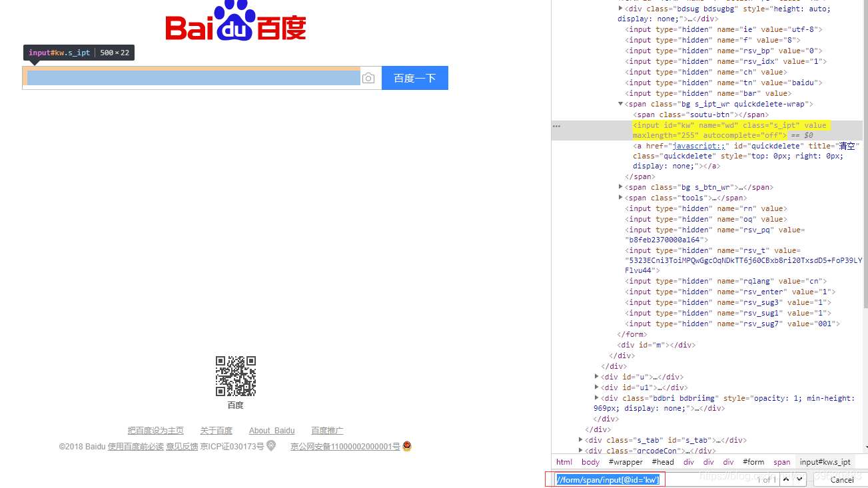This screenshot has height=488, width=868.
Task: Select the hidden input name="rsv_t" row
Action: click(x=743, y=260)
